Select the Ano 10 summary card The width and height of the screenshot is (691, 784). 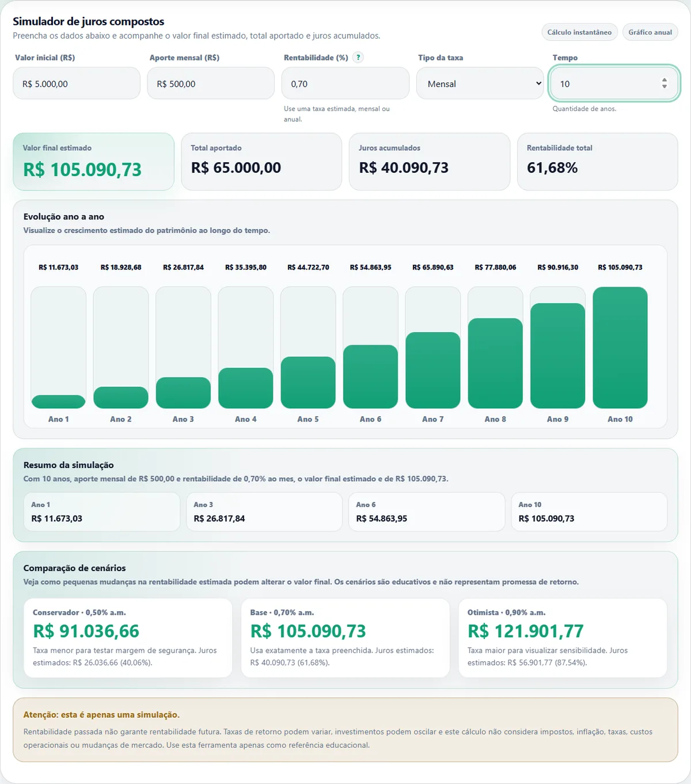pyautogui.click(x=589, y=512)
